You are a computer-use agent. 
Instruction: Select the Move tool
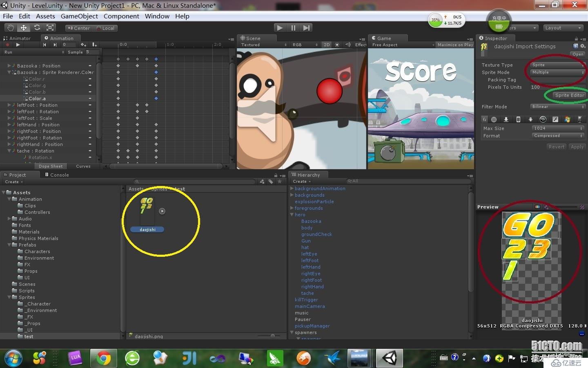pyautogui.click(x=24, y=28)
